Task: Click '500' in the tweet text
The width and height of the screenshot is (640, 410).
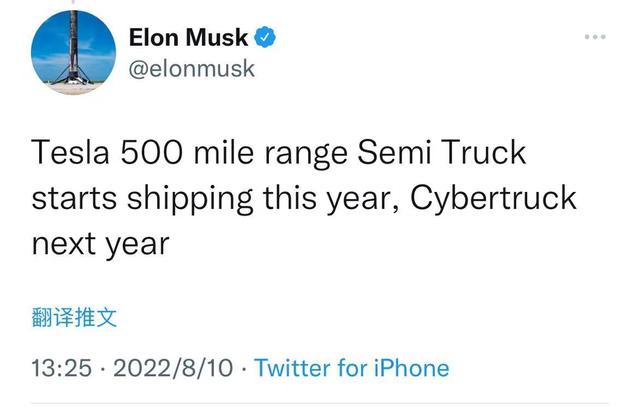Action: click(x=151, y=153)
